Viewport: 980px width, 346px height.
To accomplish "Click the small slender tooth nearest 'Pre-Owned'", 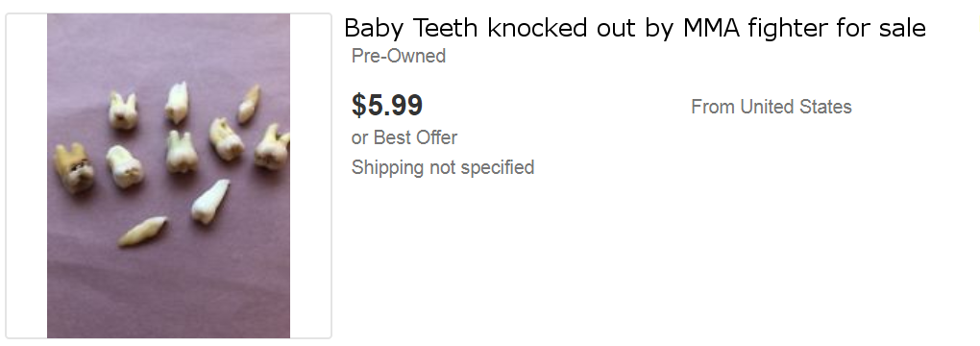I will 249,105.
